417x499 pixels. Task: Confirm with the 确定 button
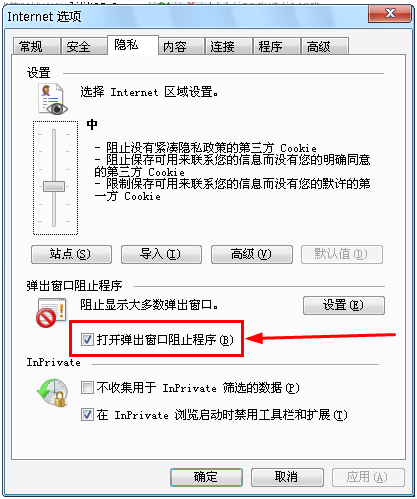(206, 477)
